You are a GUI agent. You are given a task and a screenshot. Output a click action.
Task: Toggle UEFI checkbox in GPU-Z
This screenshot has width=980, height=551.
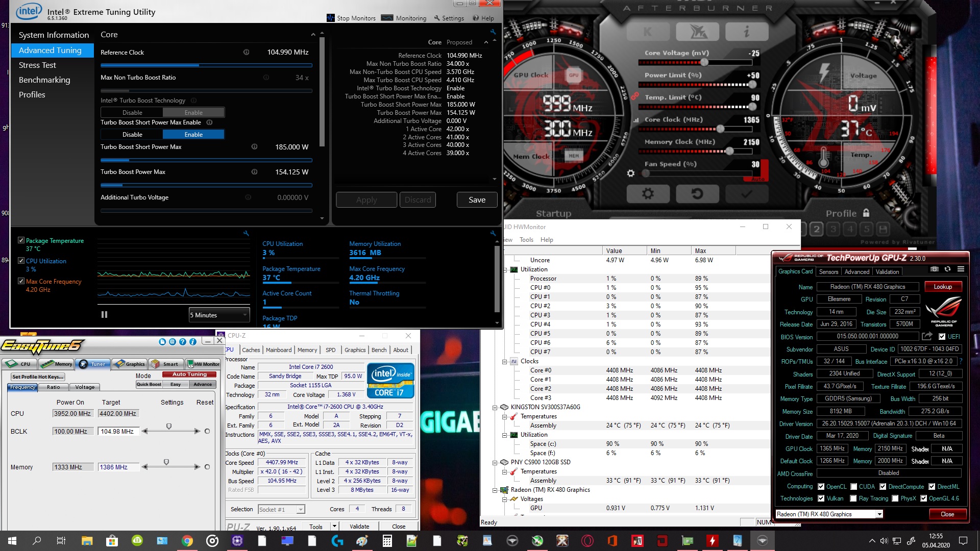pos(942,336)
